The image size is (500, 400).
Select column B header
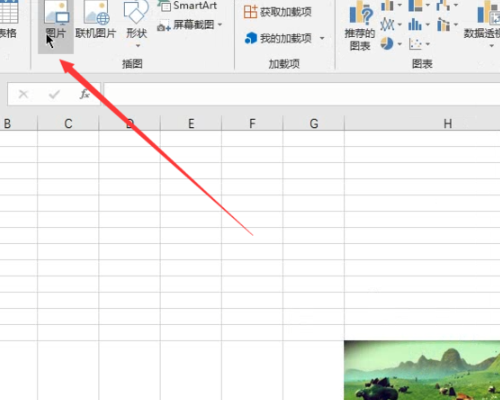coord(19,124)
